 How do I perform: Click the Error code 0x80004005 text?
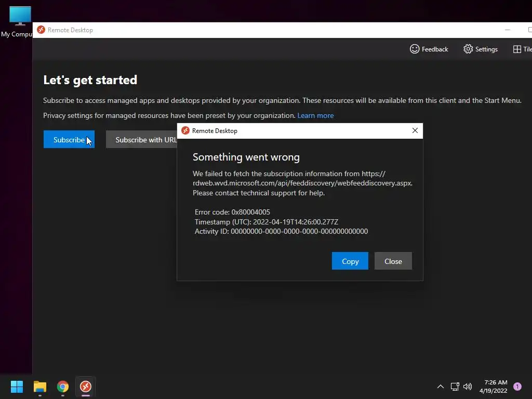[x=232, y=212]
